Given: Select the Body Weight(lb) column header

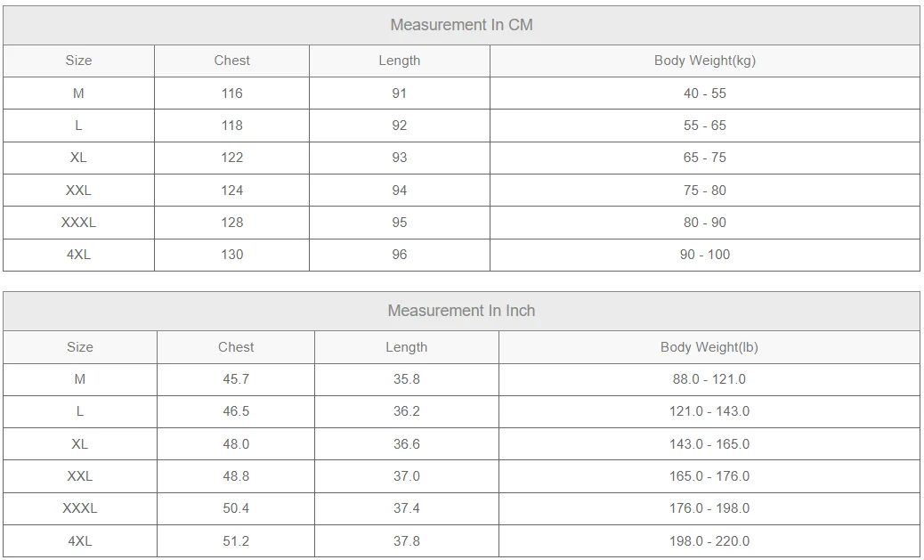Looking at the screenshot, I should click(709, 347).
